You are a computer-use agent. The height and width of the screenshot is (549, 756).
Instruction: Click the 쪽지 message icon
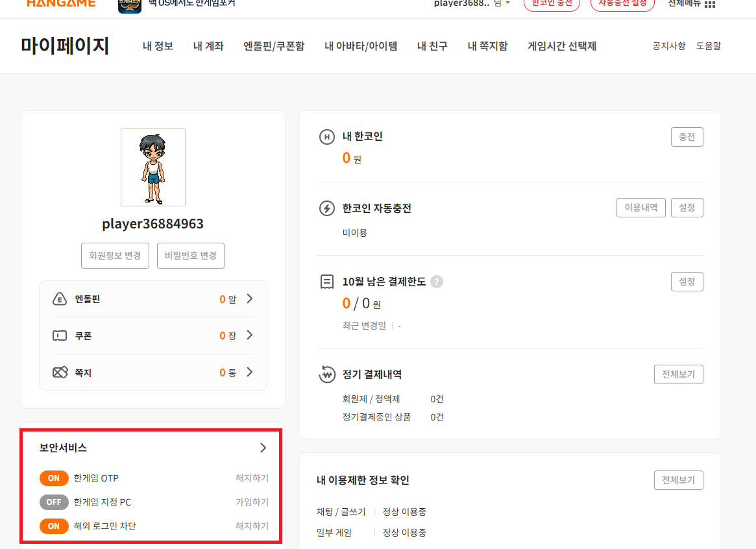point(60,372)
